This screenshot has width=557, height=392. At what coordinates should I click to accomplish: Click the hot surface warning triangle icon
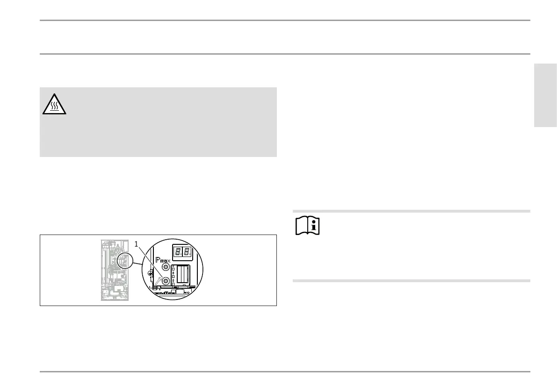54,104
